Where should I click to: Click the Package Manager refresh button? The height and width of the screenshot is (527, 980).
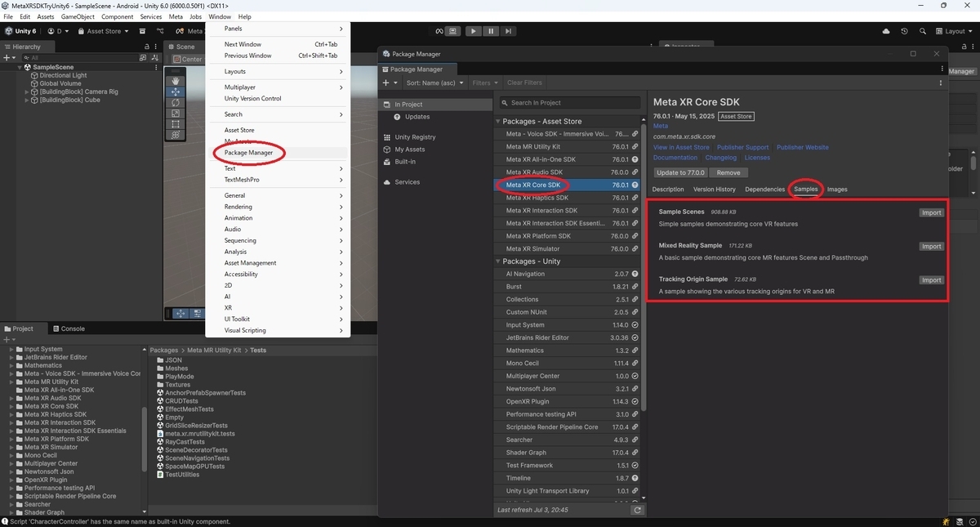637,510
